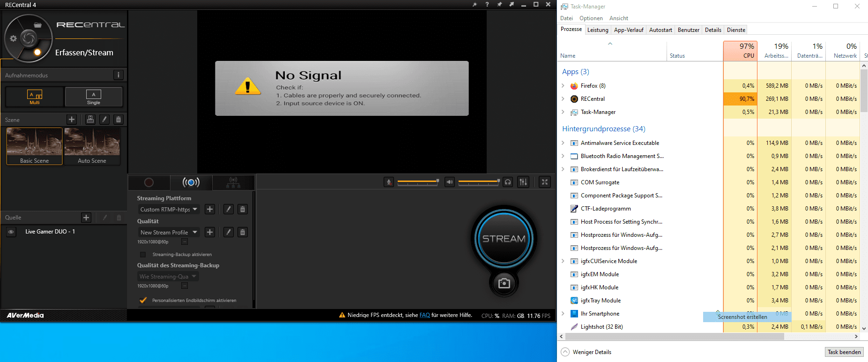Open the New Stream Profile dropdown

[169, 232]
